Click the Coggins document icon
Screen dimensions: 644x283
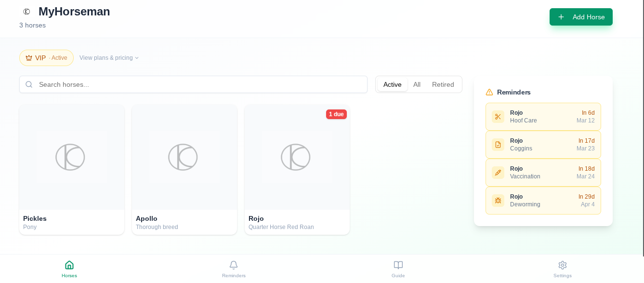(x=498, y=145)
